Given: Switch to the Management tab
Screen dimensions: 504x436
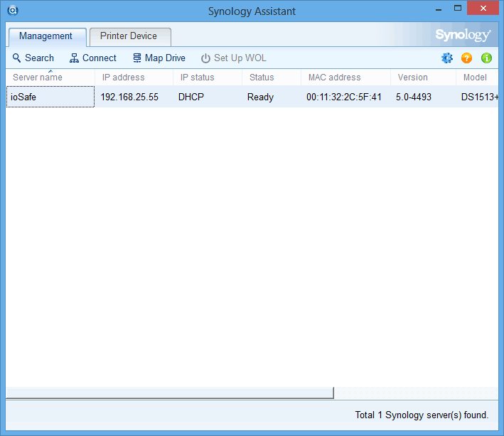Looking at the screenshot, I should [47, 37].
